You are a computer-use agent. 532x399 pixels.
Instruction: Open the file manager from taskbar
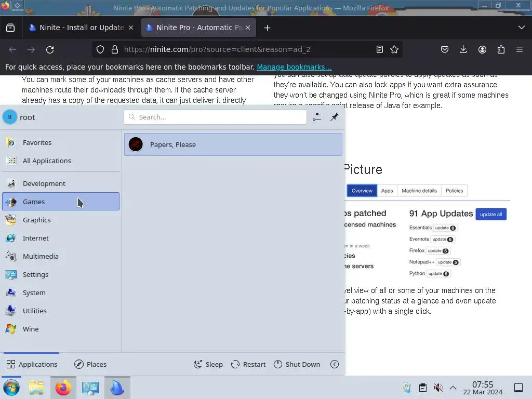point(36,388)
